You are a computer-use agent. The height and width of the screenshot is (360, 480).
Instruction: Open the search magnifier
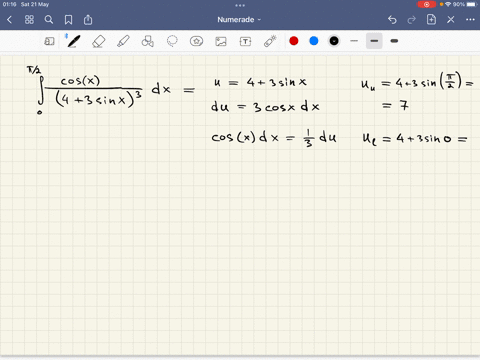pos(49,20)
